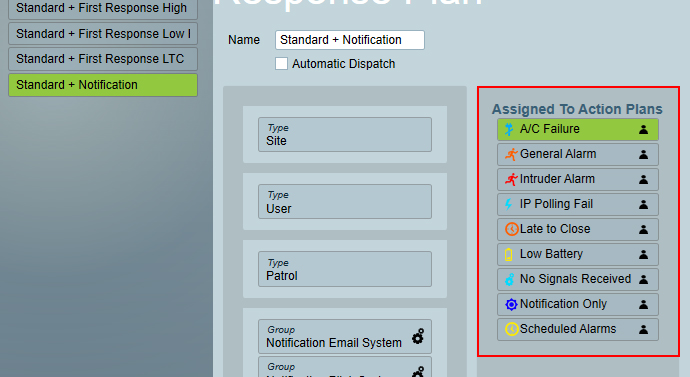Select the Type Patrol contact box
Viewport: 690px width, 377px height.
[345, 269]
